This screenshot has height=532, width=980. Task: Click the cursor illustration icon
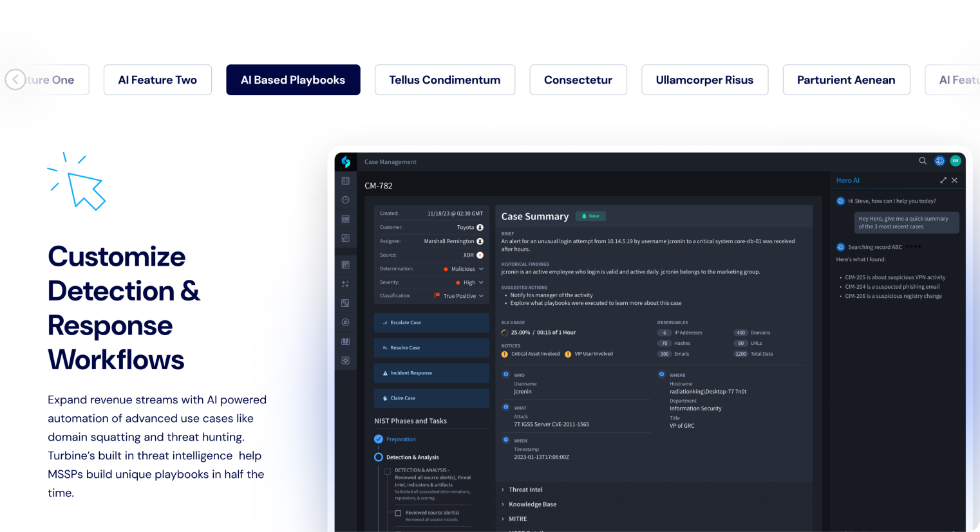pos(77,181)
